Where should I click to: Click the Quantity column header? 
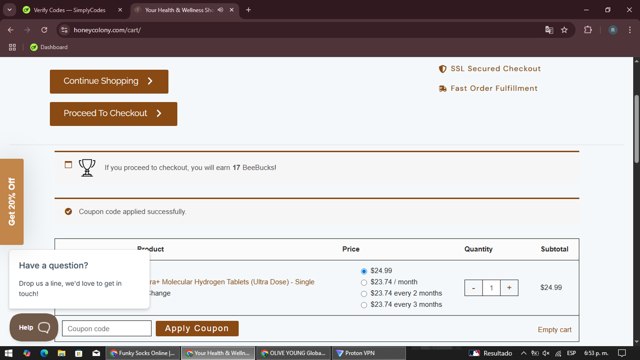pos(478,249)
